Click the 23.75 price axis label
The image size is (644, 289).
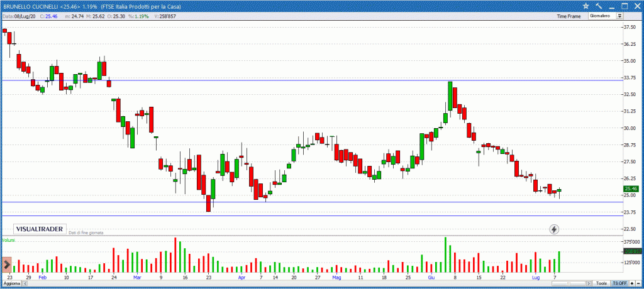[630, 212]
